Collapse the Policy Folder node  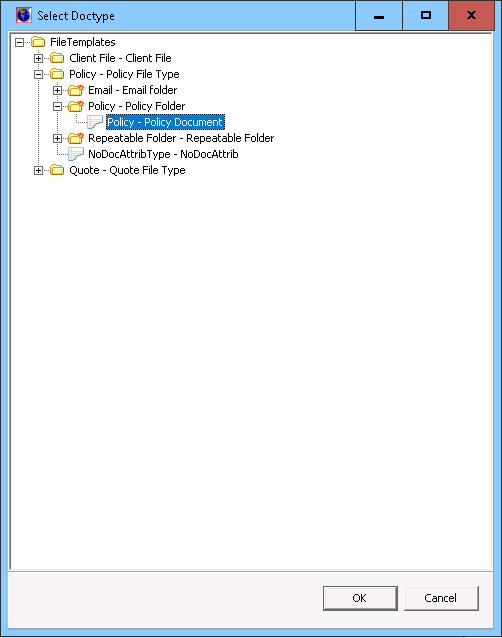[57, 107]
